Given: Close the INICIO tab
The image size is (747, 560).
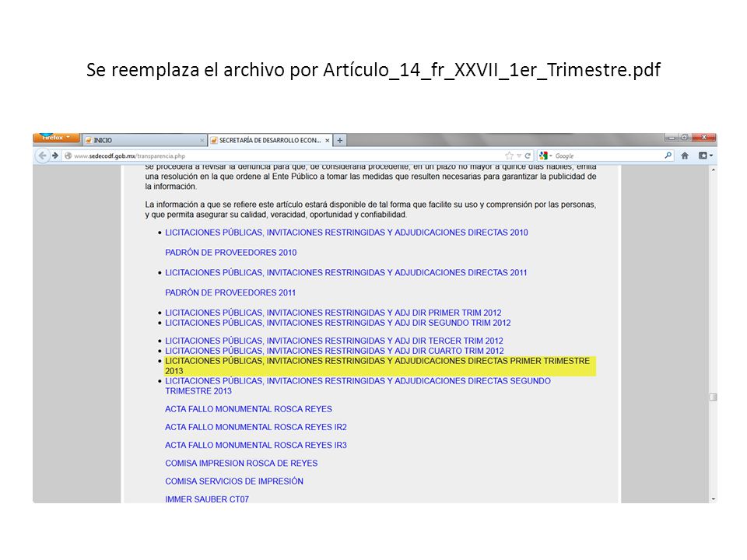Looking at the screenshot, I should [202, 141].
